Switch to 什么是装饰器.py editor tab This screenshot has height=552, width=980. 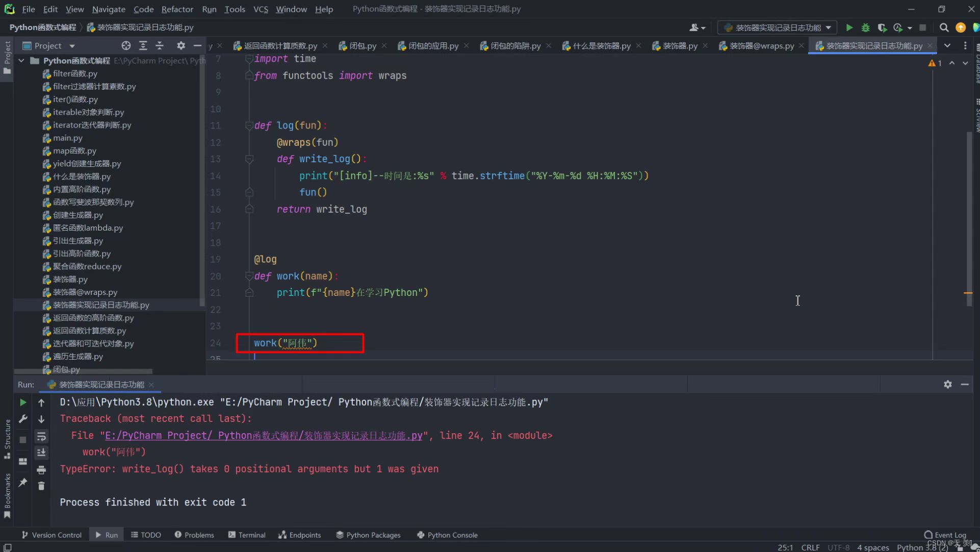(x=601, y=46)
